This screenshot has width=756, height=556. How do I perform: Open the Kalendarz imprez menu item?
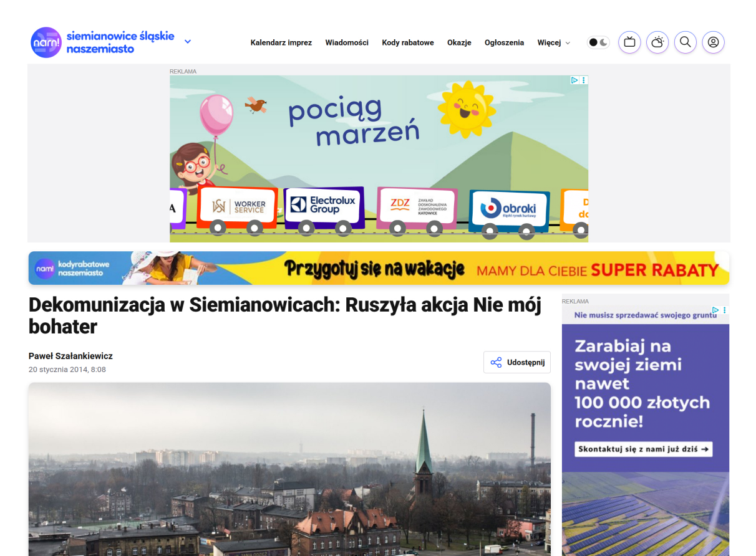coord(281,42)
